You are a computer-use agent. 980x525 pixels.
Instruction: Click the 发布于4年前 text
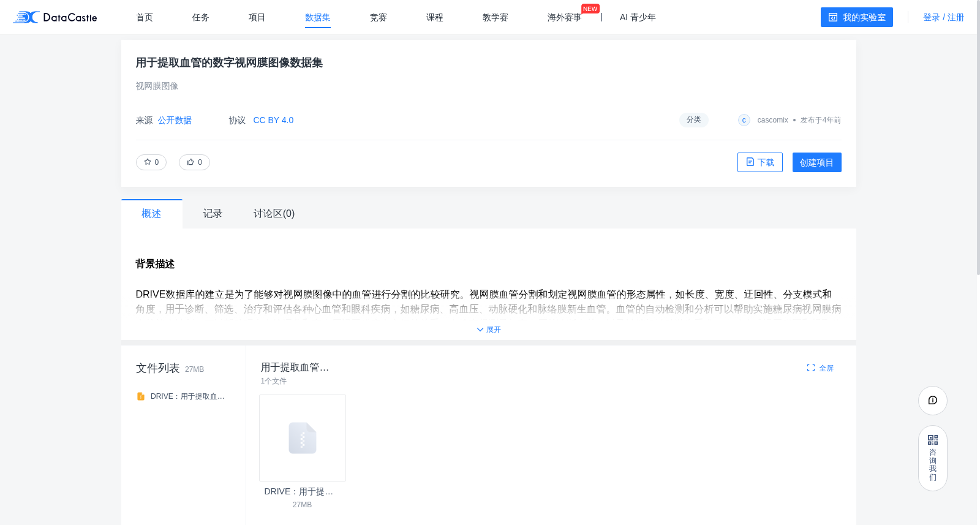(x=821, y=120)
